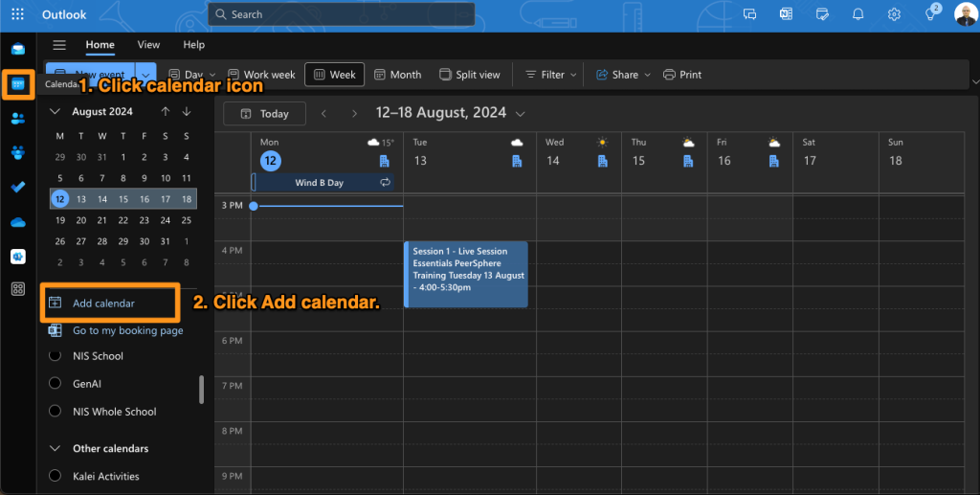Image resolution: width=980 pixels, height=495 pixels.
Task: Toggle Kalei Activities calendar
Action: 55,476
